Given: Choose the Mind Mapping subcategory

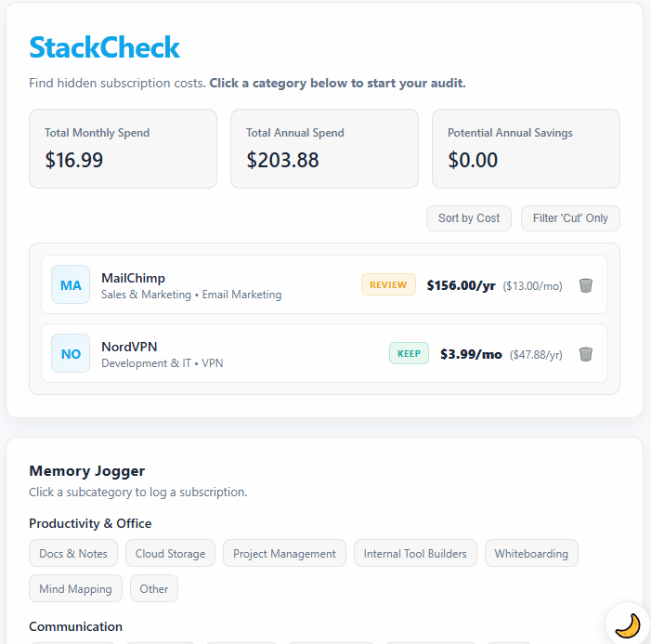Looking at the screenshot, I should point(75,589).
